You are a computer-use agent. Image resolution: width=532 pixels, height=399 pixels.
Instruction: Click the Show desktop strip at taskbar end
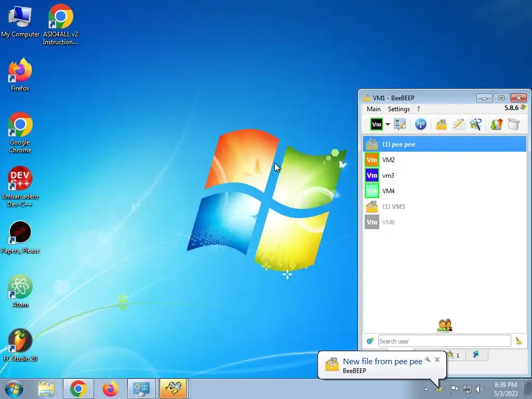click(528, 389)
